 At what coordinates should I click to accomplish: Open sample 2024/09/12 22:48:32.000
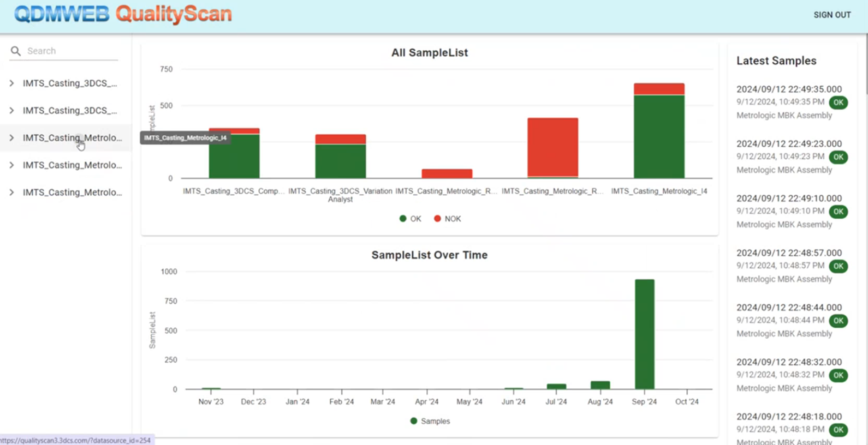point(789,362)
